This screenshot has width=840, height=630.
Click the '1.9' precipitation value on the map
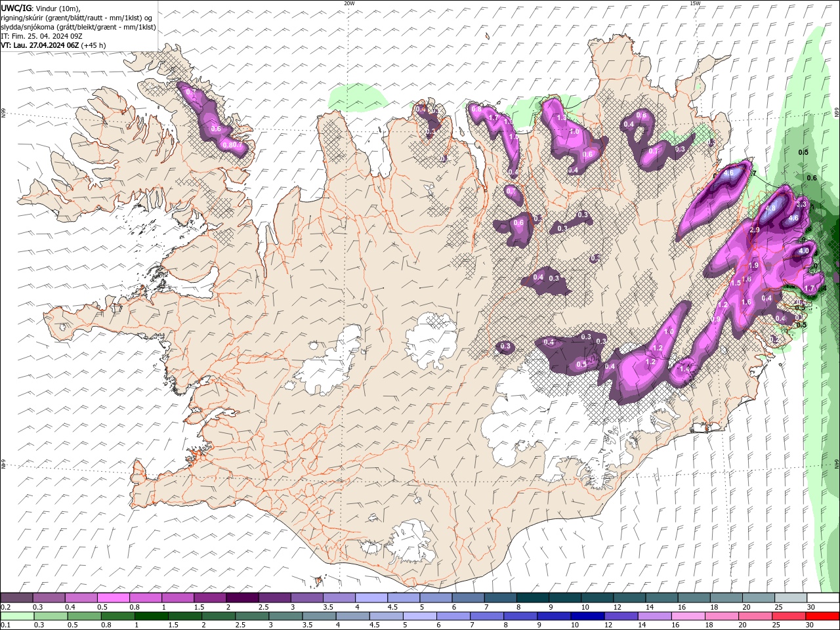(753, 265)
